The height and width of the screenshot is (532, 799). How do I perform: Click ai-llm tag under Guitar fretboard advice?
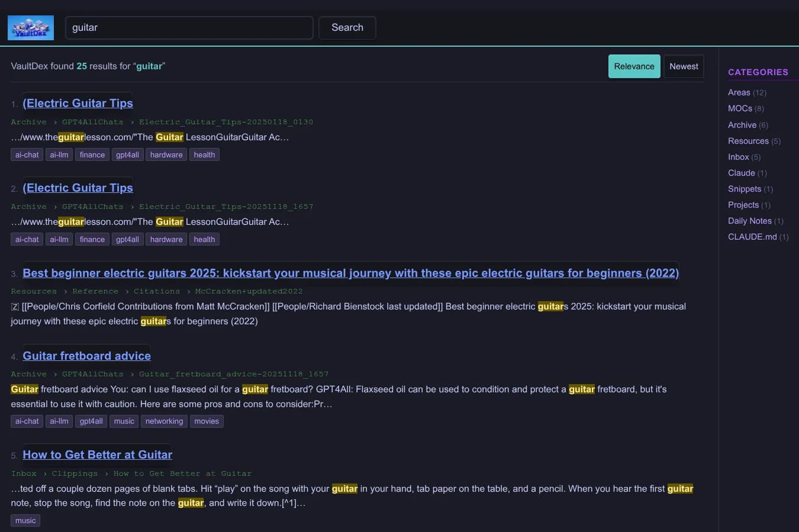[59, 421]
